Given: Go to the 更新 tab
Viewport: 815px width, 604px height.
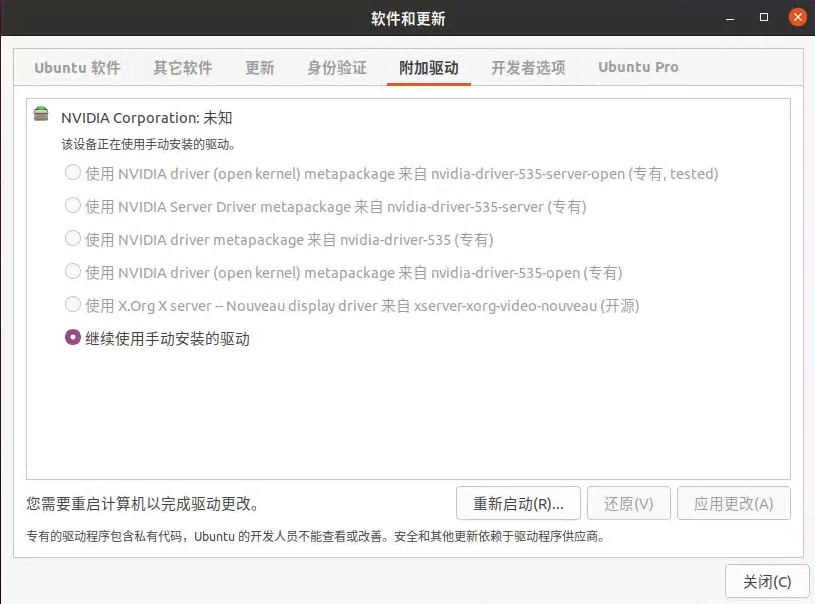Looking at the screenshot, I should point(260,68).
